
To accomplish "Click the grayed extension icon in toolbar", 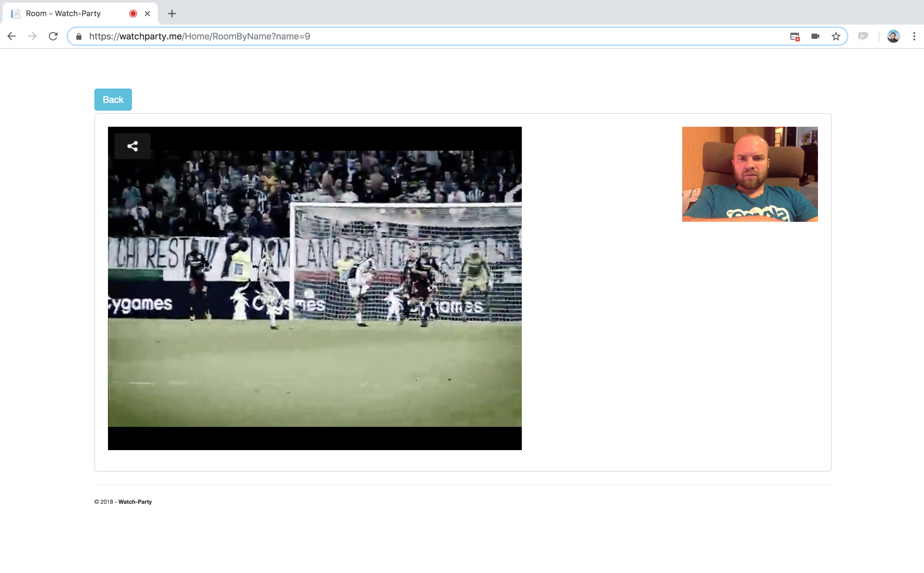I will pos(863,37).
